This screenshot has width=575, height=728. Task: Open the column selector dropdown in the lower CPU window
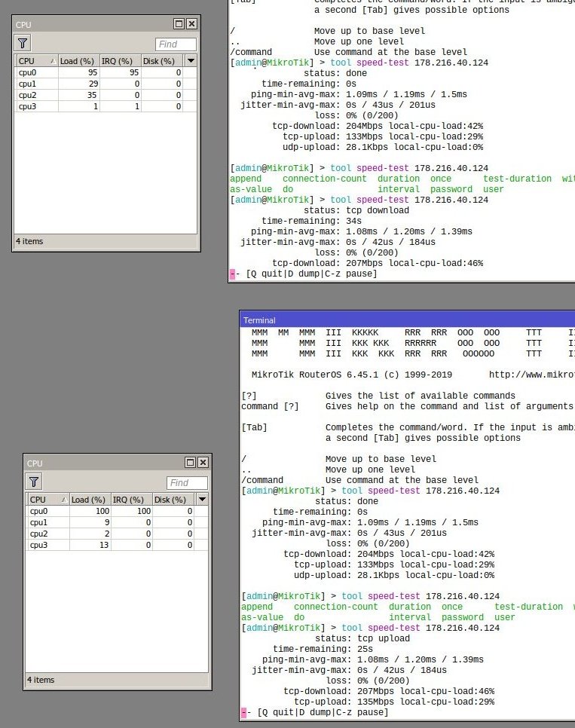[202, 500]
